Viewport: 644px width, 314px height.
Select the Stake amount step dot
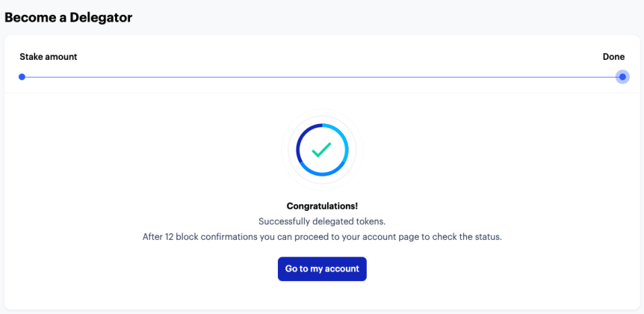tap(22, 77)
